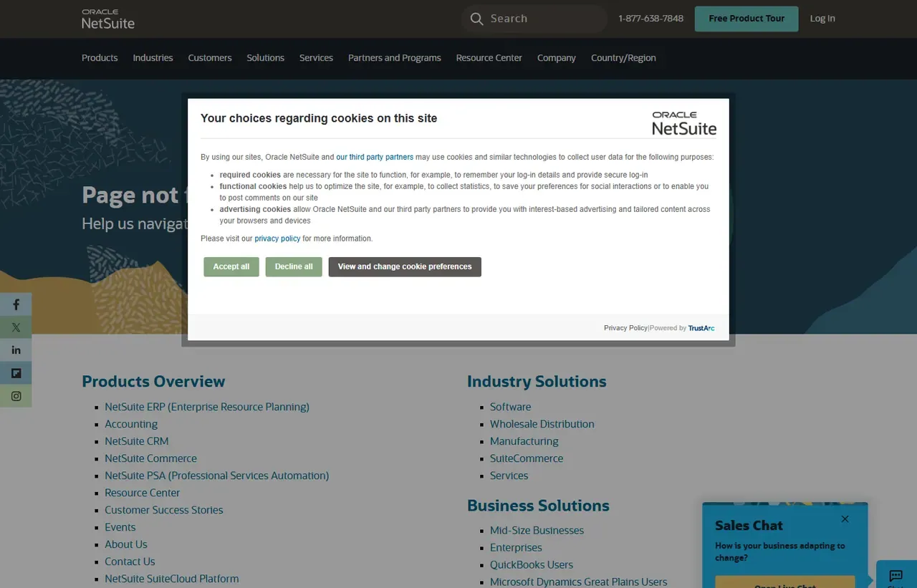Open the Country/Region menu
This screenshot has width=917, height=588.
(623, 58)
